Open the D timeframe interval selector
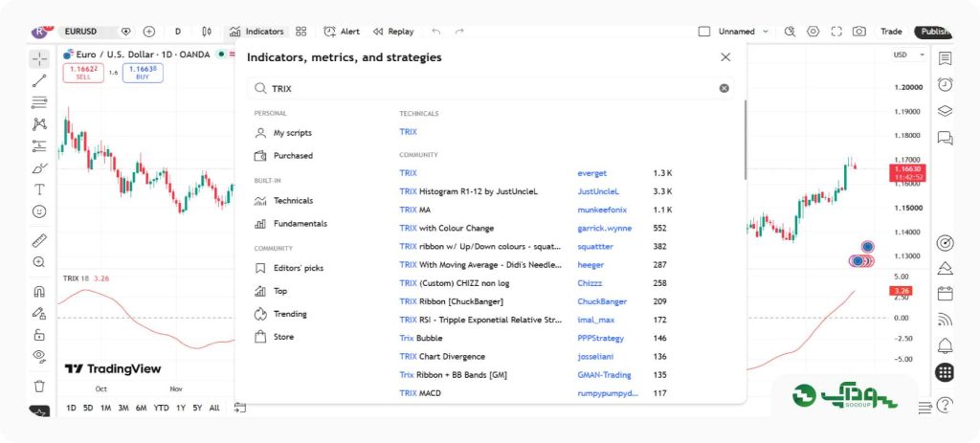 tap(178, 32)
